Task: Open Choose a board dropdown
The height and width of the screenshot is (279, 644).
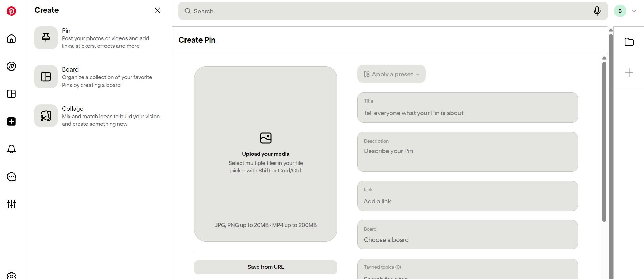Action: [x=467, y=235]
